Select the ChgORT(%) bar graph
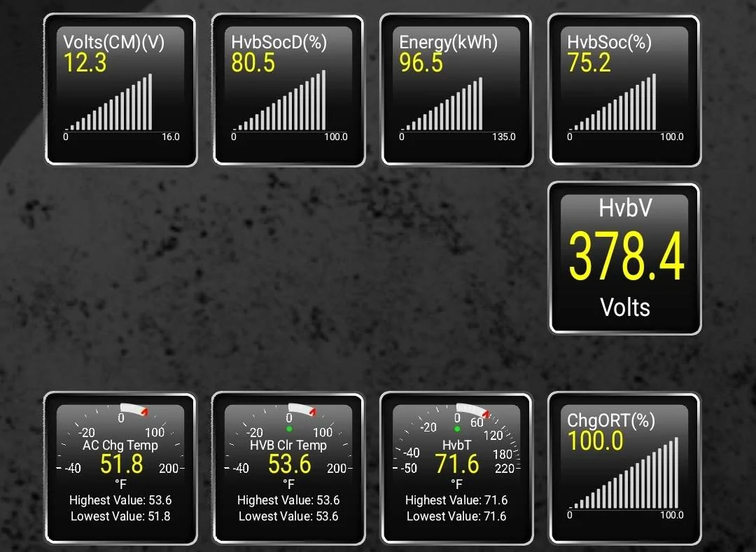This screenshot has width=756, height=552. (x=624, y=468)
